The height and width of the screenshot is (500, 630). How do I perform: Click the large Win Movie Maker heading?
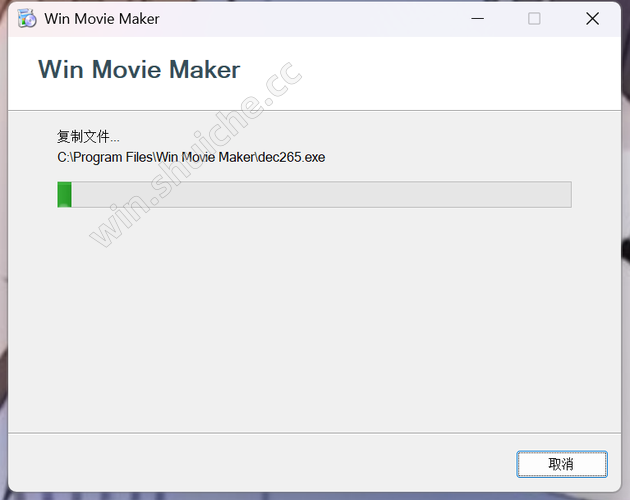point(139,70)
